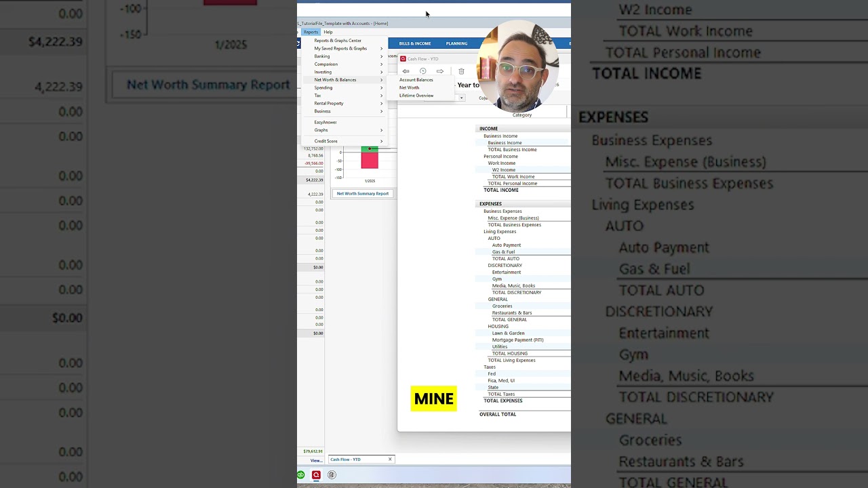Image resolution: width=868 pixels, height=488 pixels.
Task: Expand the Tax reports submenu
Action: (x=344, y=96)
